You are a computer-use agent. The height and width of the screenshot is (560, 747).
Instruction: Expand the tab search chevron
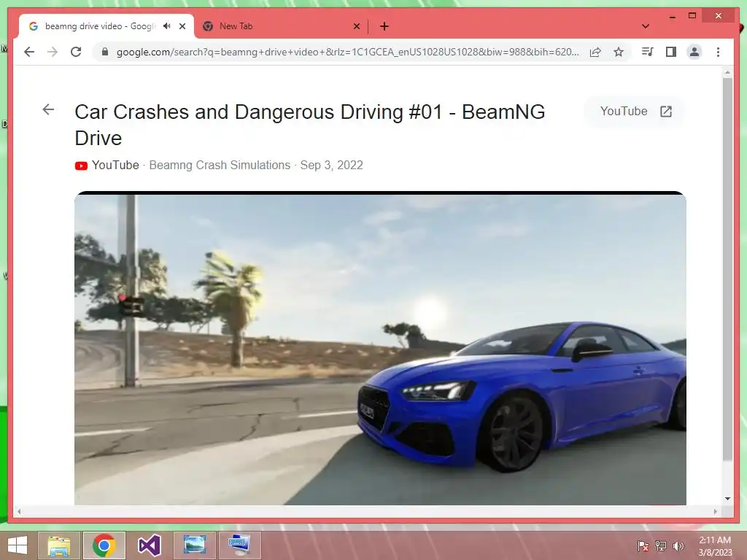pos(646,26)
